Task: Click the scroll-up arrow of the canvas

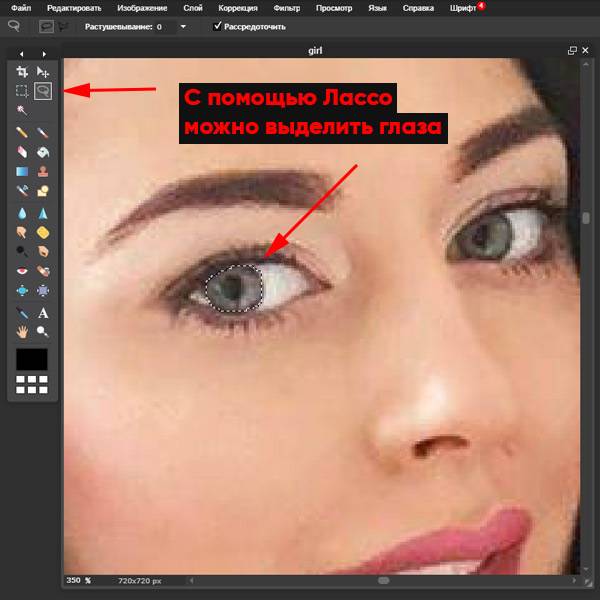Action: [x=586, y=64]
